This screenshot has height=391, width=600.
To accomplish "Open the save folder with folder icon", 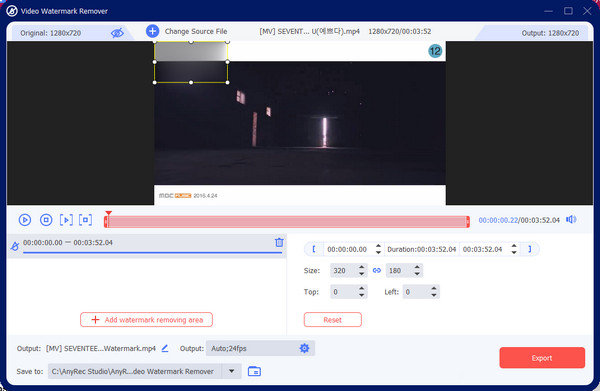I will tap(254, 371).
